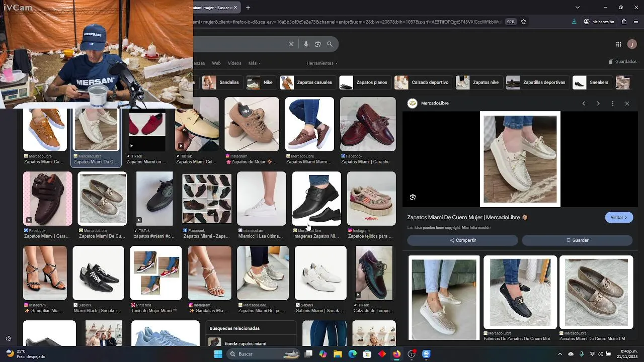644x362 pixels.
Task: Click the Windows taskbar Buscar search box
Action: coord(264,354)
